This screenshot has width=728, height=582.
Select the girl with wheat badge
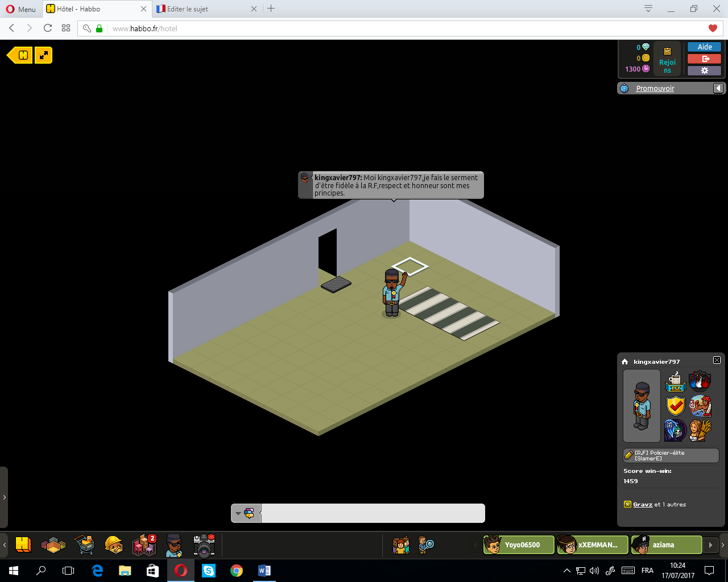pos(700,430)
